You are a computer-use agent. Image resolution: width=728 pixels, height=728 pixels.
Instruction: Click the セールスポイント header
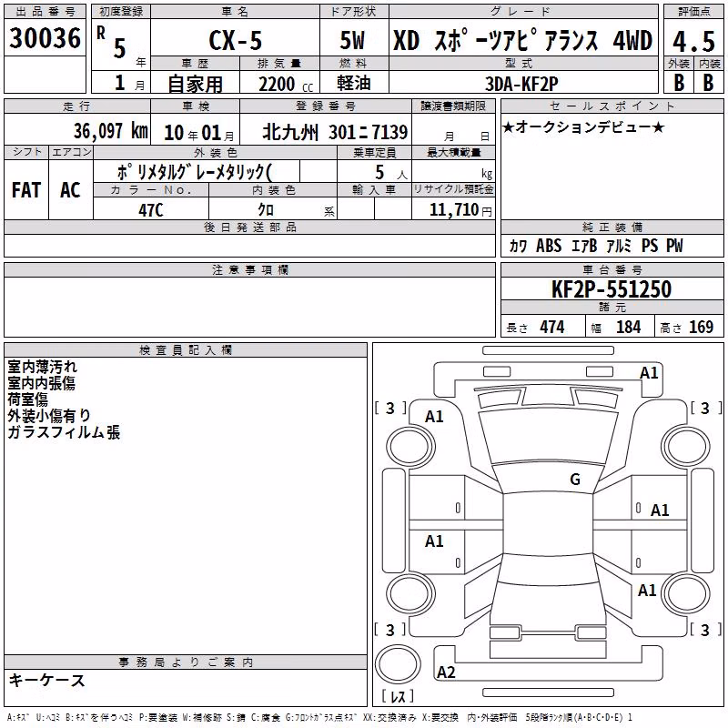pyautogui.click(x=612, y=106)
